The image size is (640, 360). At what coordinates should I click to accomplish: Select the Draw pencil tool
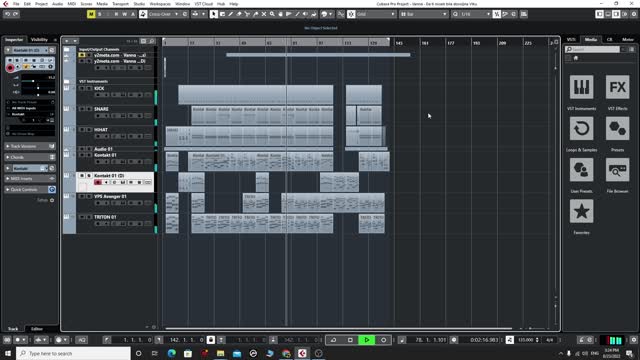[230, 14]
